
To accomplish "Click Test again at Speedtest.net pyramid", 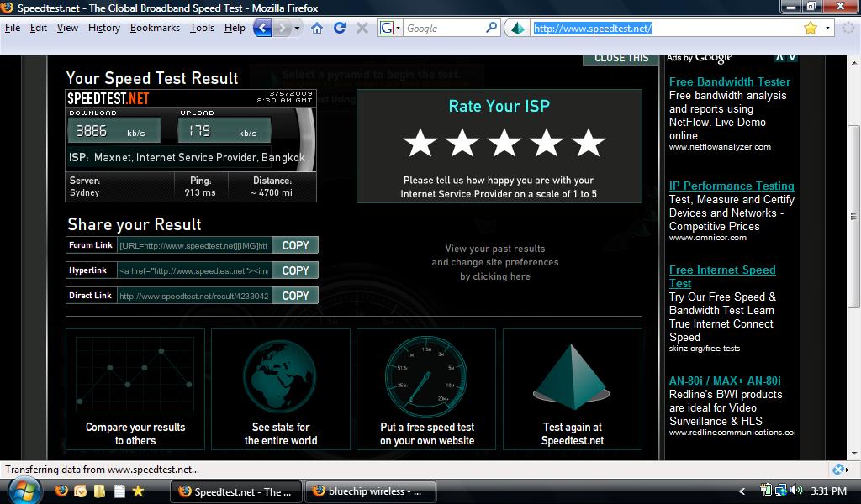I will click(572, 390).
